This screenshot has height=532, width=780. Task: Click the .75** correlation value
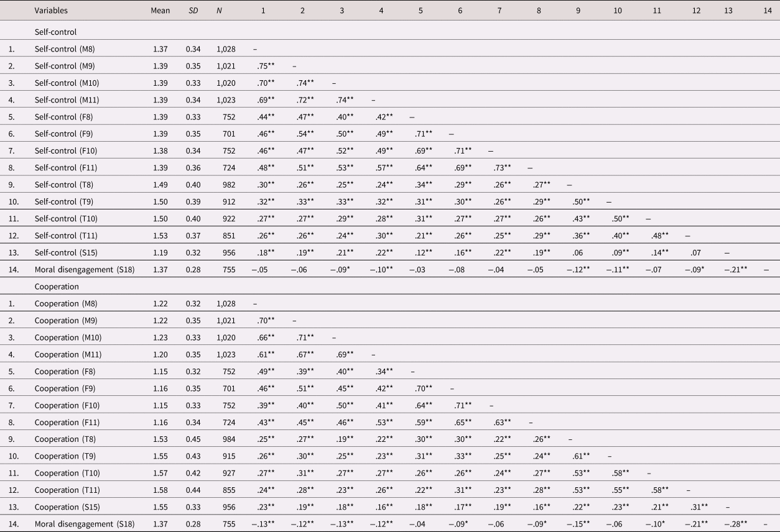[x=266, y=65]
